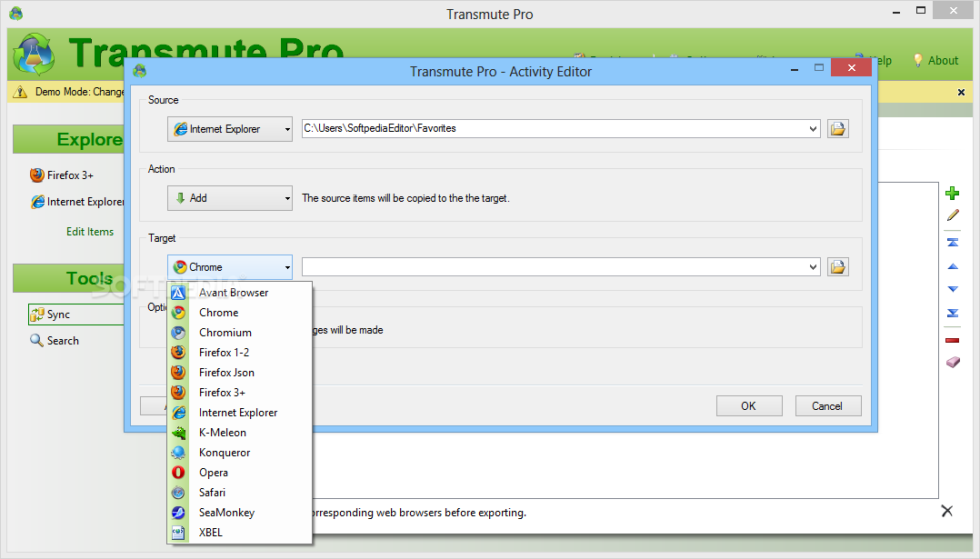Move activity down arrow icon
Image resolution: width=980 pixels, height=559 pixels.
[953, 289]
